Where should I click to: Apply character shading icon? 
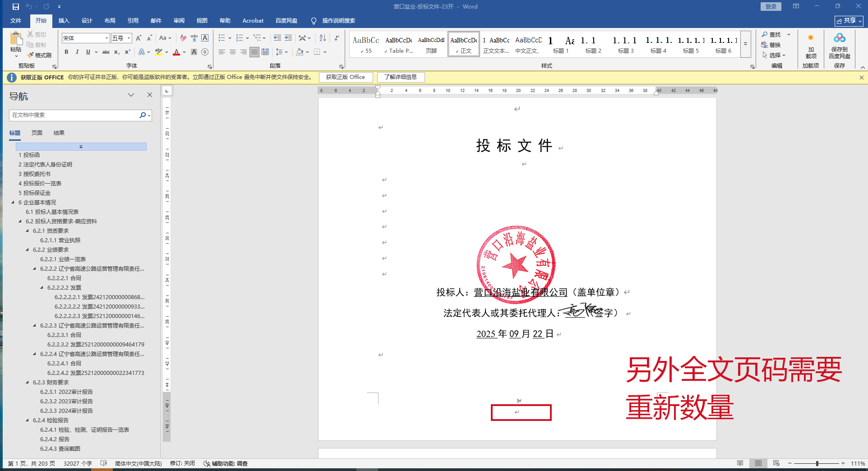click(x=194, y=52)
